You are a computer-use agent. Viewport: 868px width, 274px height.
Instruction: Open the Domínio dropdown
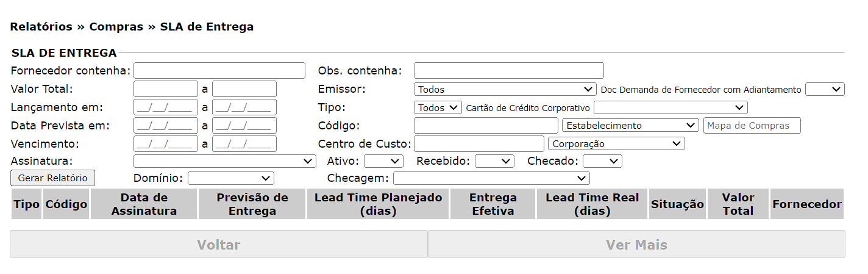pos(231,178)
